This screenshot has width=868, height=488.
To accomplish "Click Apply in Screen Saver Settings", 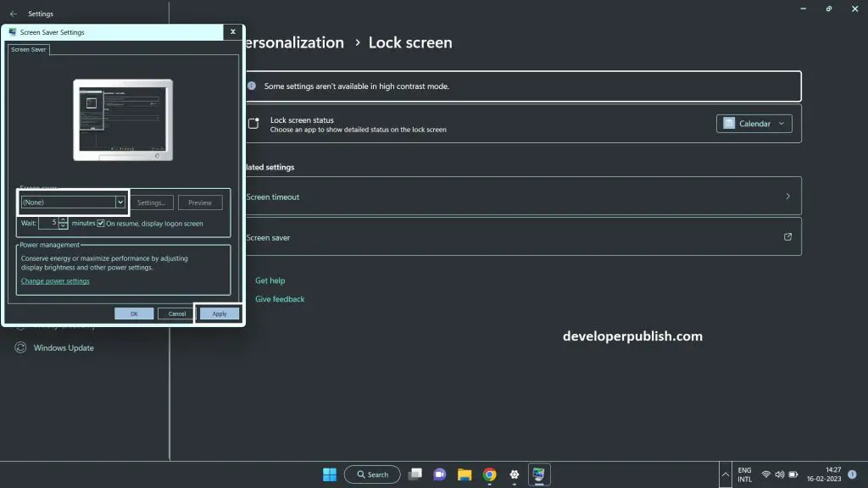I will [220, 313].
